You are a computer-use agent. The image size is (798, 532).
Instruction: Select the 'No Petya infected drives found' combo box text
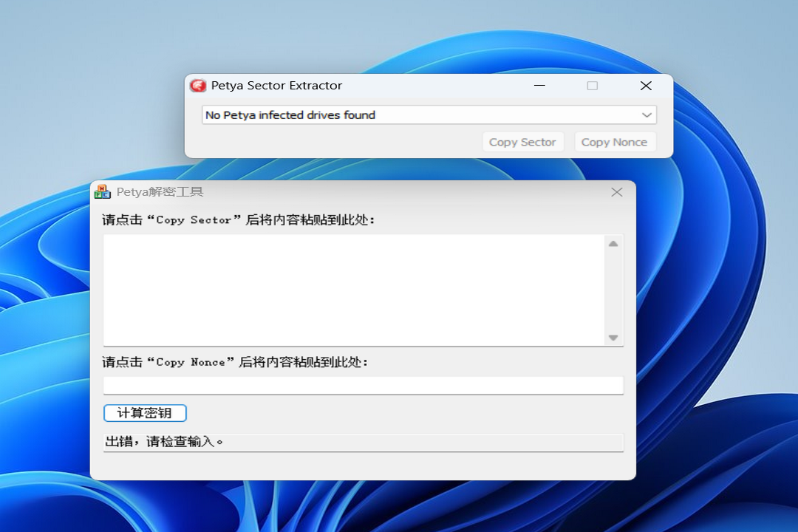pyautogui.click(x=290, y=115)
